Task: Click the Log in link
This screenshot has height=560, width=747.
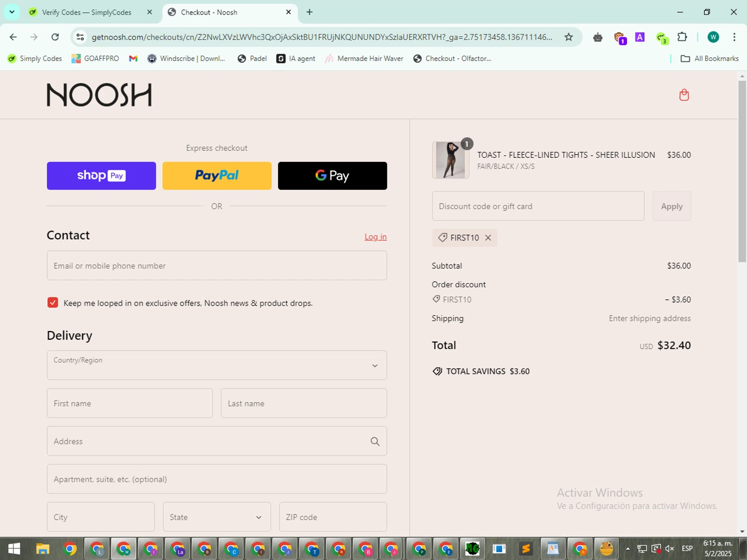Action: click(375, 237)
